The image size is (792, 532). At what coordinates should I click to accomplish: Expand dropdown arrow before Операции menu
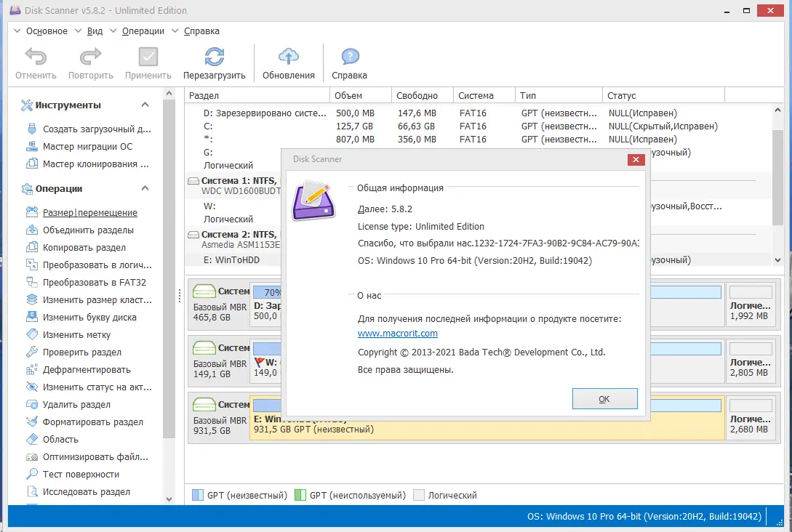click(113, 31)
